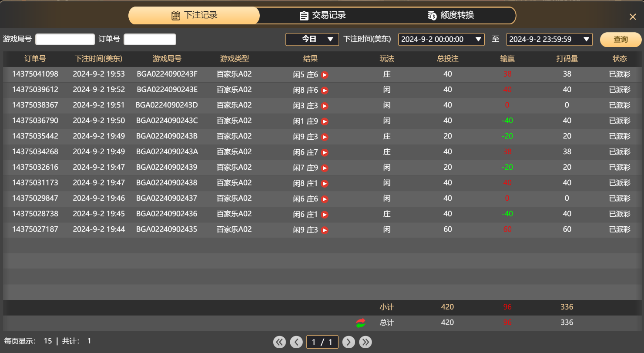Click the calendar icon on 下注记录 tab
Image resolution: width=644 pixels, height=353 pixels.
pyautogui.click(x=175, y=15)
